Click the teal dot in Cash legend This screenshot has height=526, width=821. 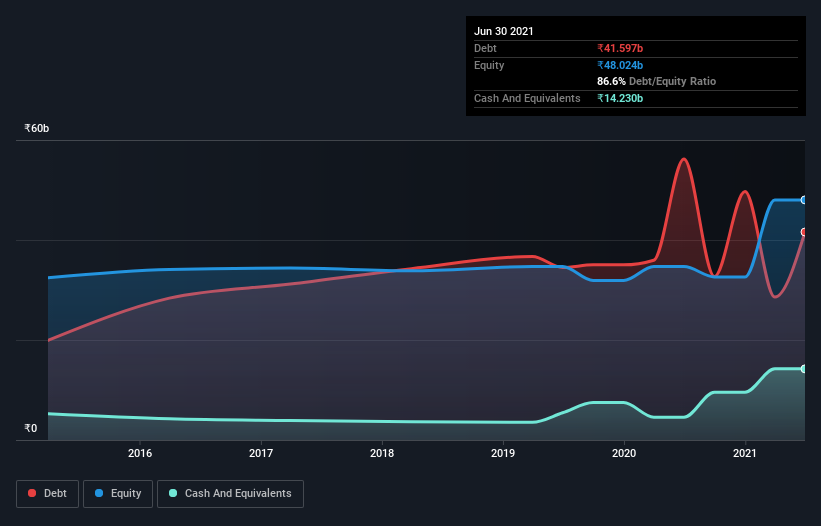coord(173,493)
